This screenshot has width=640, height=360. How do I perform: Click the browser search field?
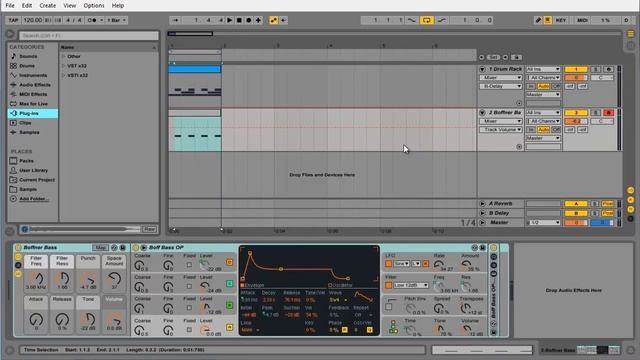tap(89, 36)
